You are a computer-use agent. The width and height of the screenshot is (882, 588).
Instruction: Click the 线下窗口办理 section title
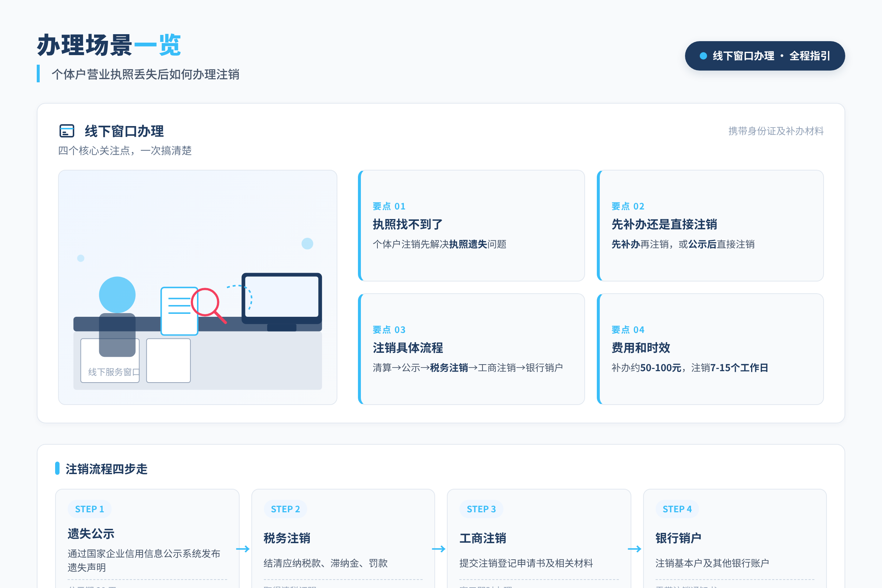pyautogui.click(x=124, y=131)
